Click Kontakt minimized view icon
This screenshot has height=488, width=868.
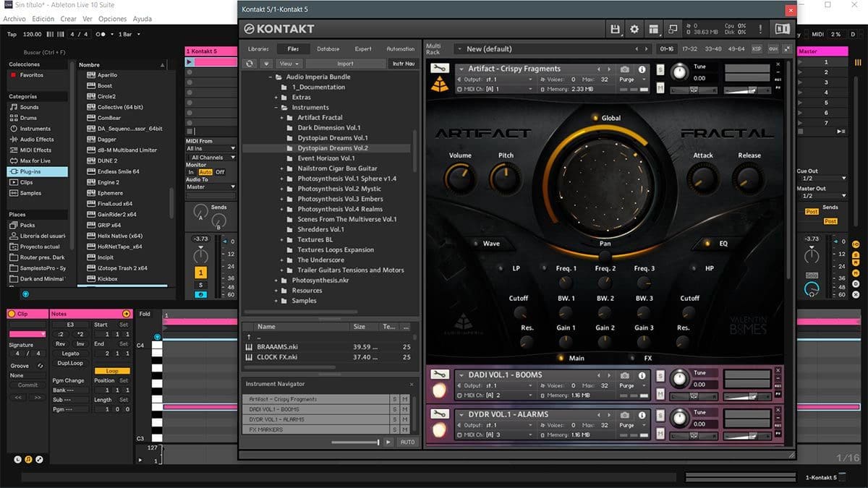673,29
